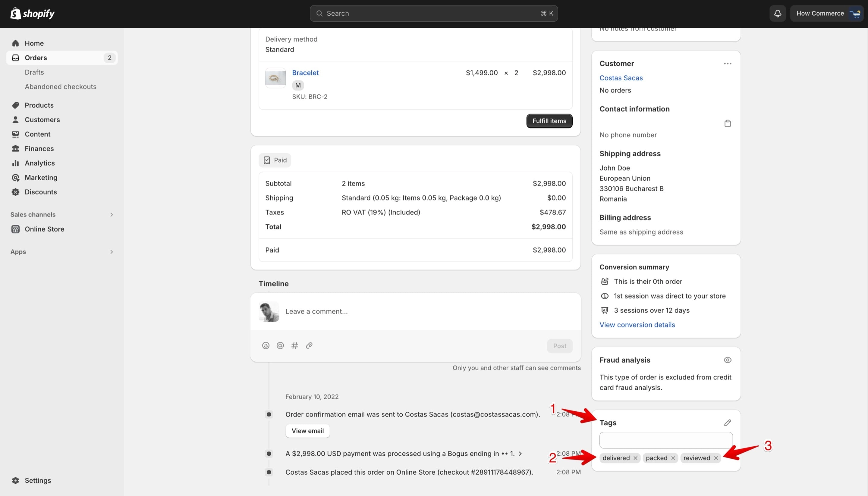Open Customers section
The width and height of the screenshot is (868, 496).
click(42, 120)
